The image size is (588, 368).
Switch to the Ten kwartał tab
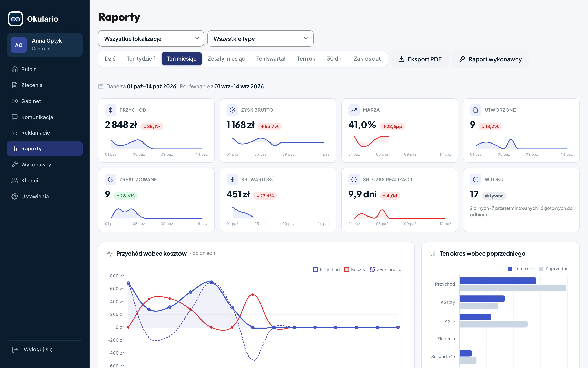tap(271, 59)
